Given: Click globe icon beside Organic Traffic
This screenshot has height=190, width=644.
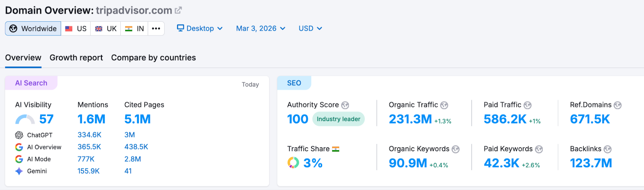Looking at the screenshot, I should point(444,105).
